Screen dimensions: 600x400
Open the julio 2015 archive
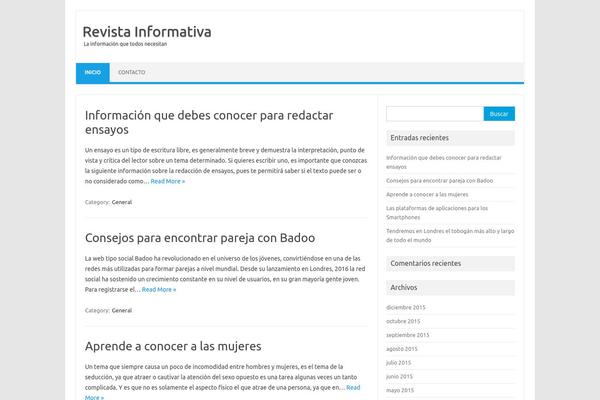pos(398,362)
